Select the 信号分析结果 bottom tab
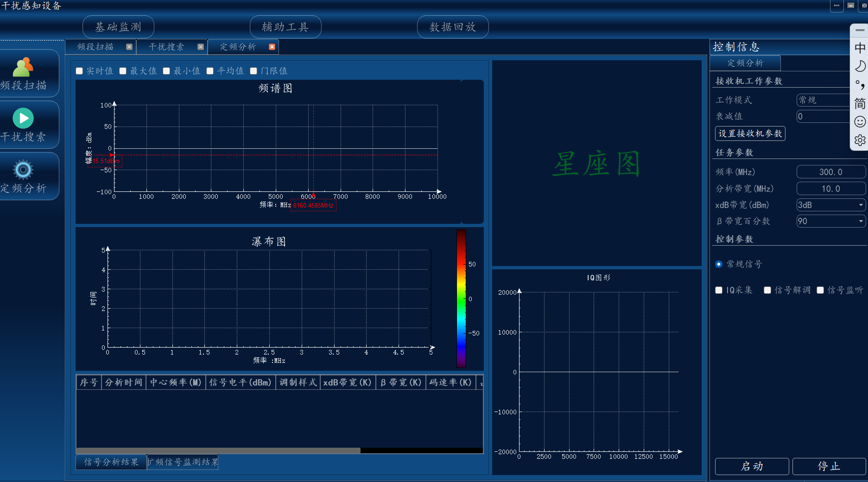 111,462
